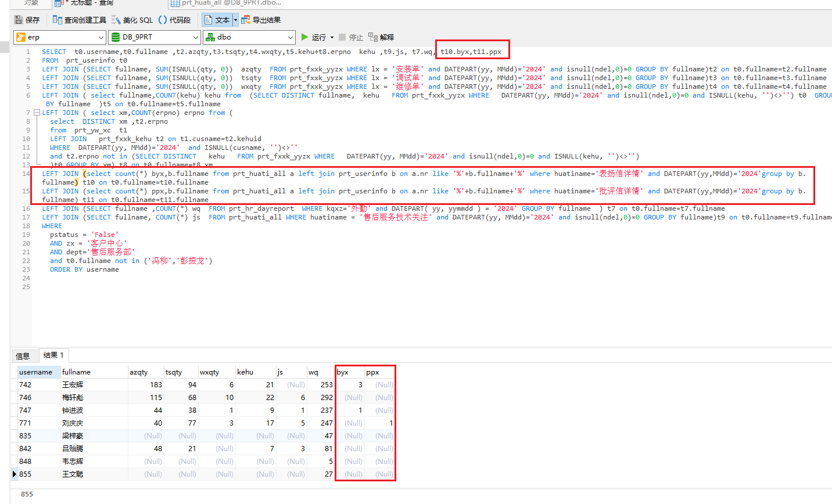The height and width of the screenshot is (504, 832).
Task: Format code with 美化 SQL
Action: tap(132, 20)
